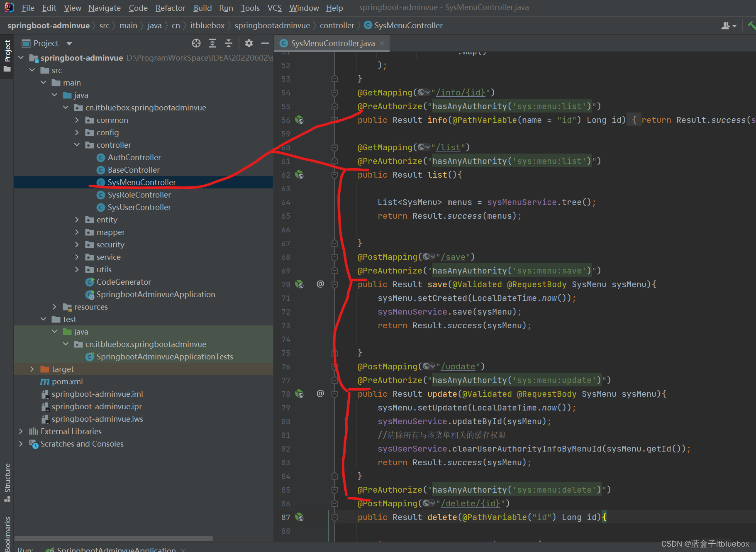Toggle the Bookmarks tool window
The height and width of the screenshot is (552, 756).
[x=7, y=534]
